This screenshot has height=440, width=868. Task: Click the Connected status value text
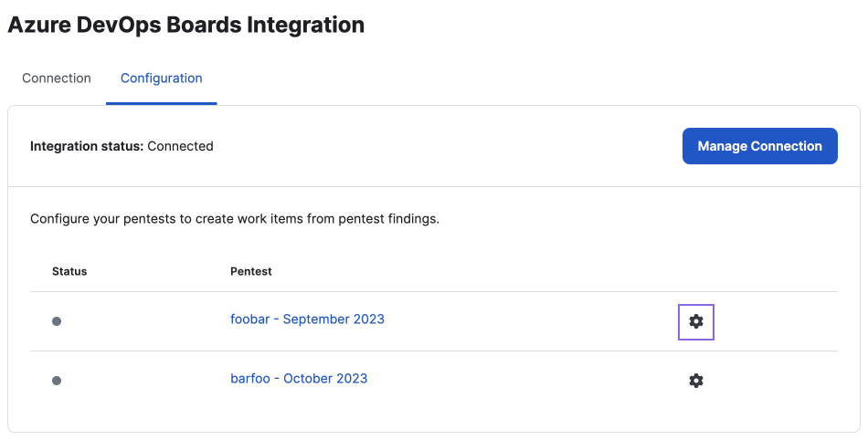click(180, 146)
